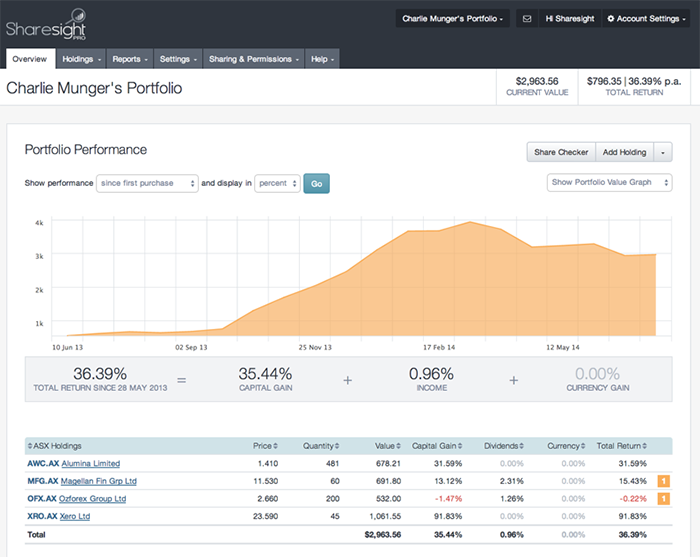This screenshot has width=700, height=557.
Task: Open Sharing & Permissions menu
Action: (x=254, y=59)
